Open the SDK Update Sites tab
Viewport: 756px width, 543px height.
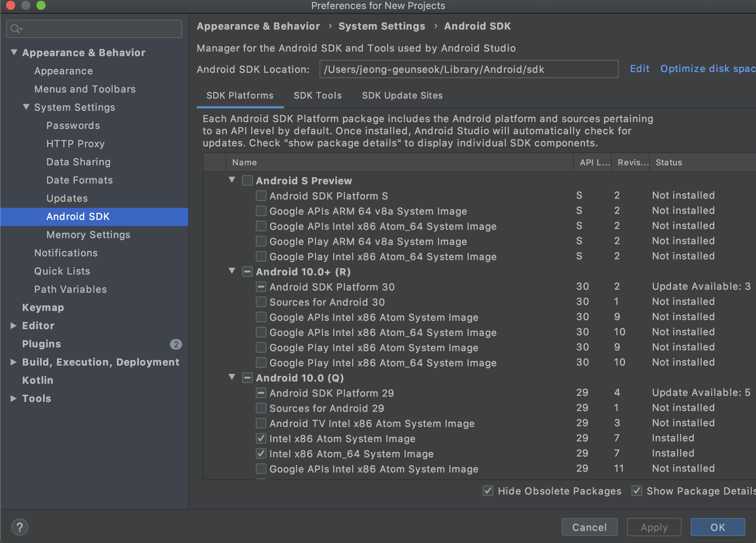click(x=402, y=96)
